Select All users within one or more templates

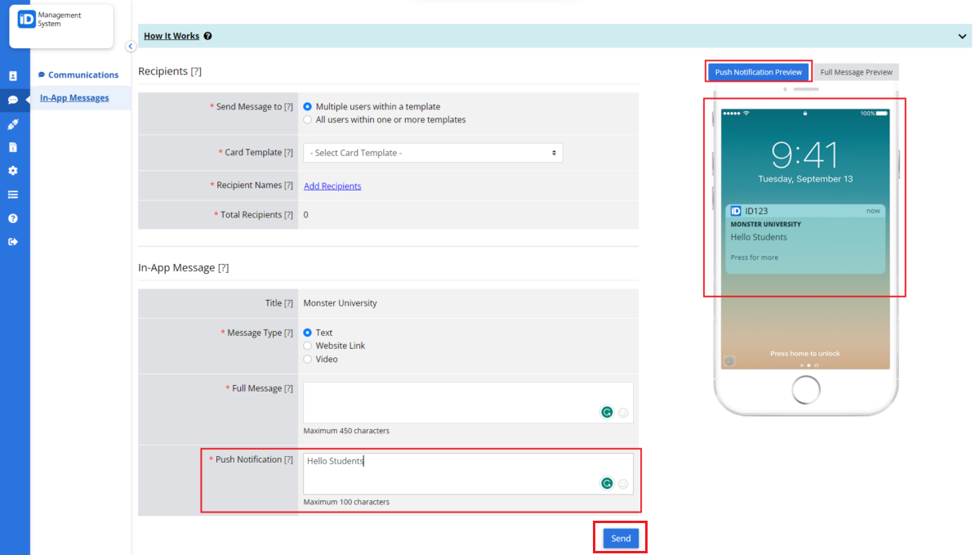(x=307, y=119)
